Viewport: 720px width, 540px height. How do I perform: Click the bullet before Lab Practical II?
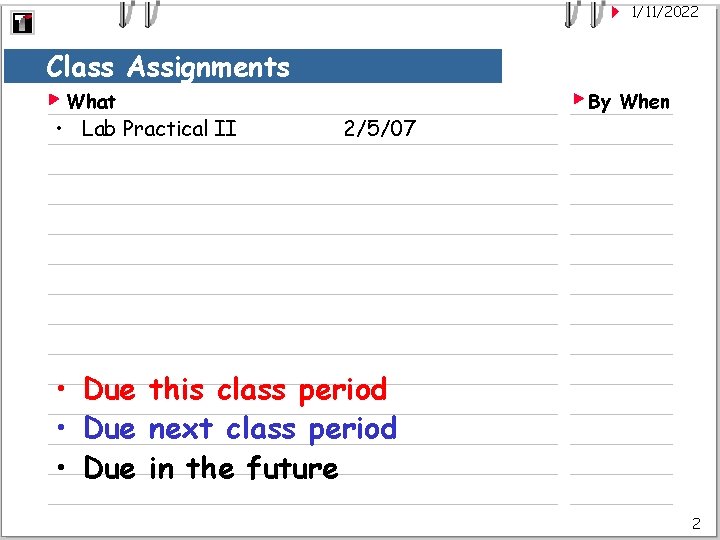61,129
